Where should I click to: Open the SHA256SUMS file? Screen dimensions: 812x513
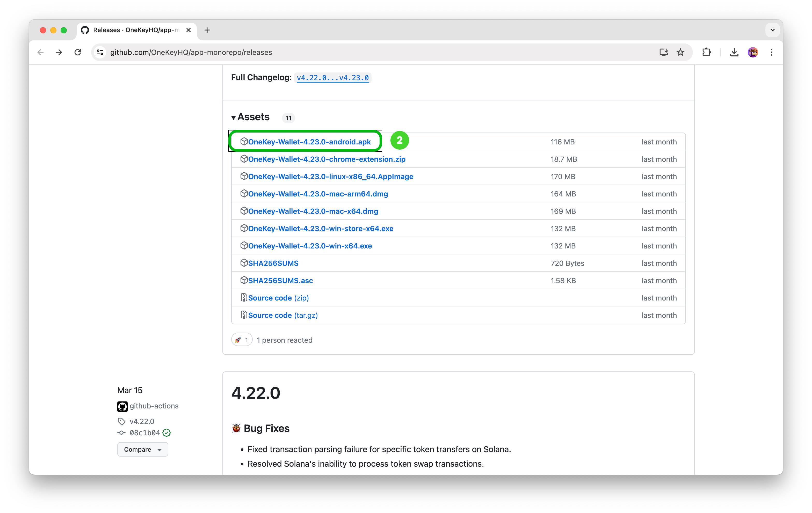[273, 263]
